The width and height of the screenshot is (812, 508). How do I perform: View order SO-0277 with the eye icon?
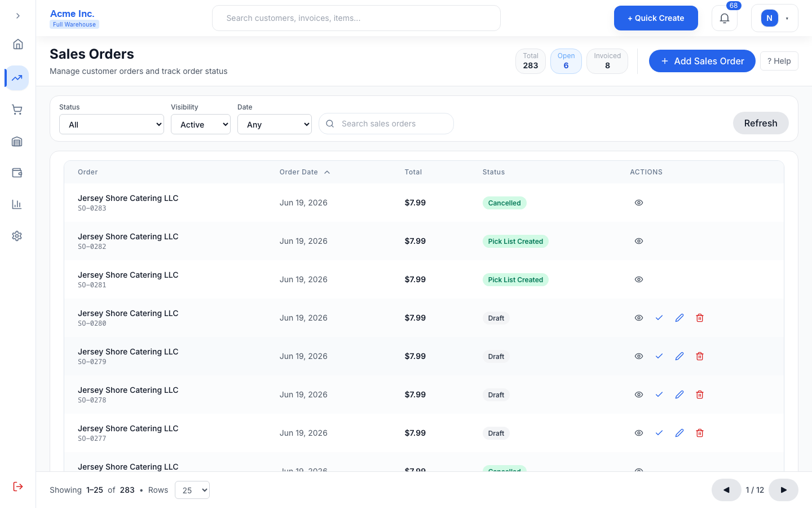click(x=639, y=433)
